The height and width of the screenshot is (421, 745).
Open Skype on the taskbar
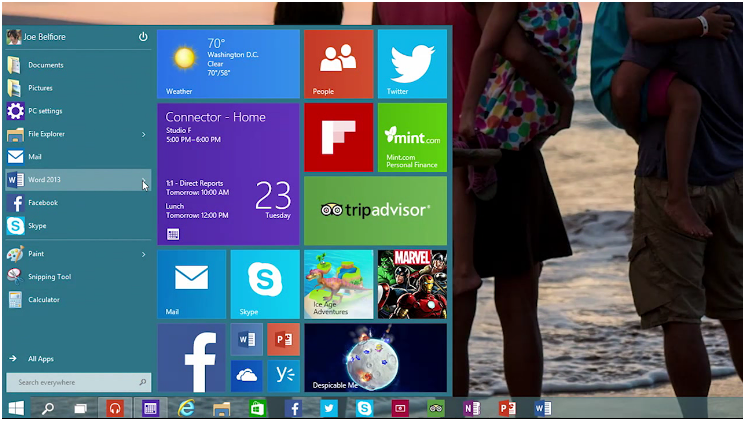pyautogui.click(x=364, y=408)
